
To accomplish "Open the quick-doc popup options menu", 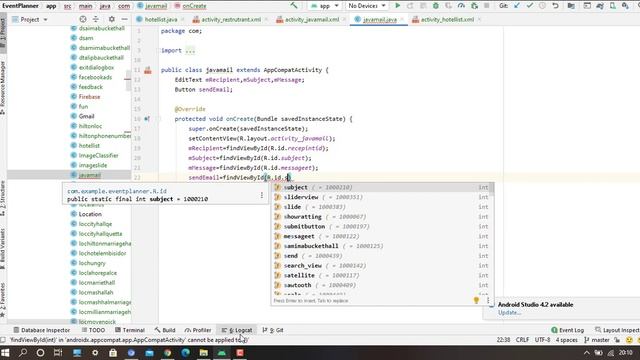I will tap(262, 195).
